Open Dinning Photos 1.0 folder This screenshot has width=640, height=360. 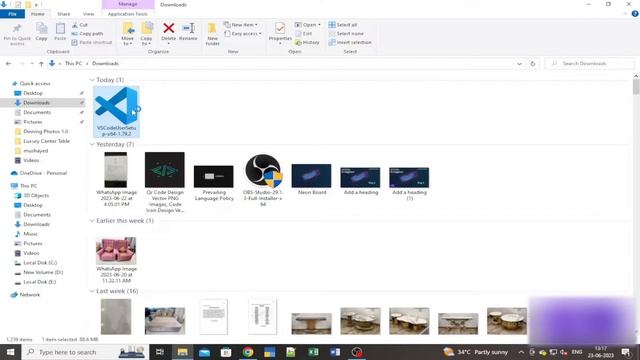(45, 131)
